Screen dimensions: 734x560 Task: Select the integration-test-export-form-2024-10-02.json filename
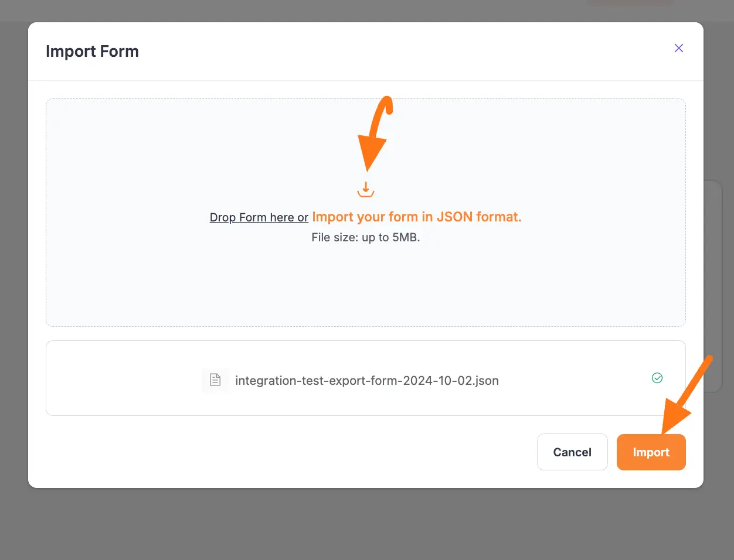point(366,380)
